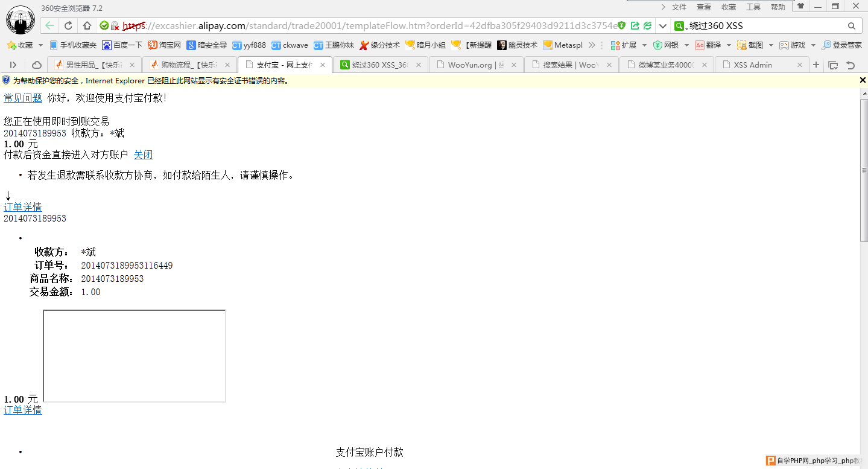Open a new tab with plus button
The width and height of the screenshot is (868, 469).
pyautogui.click(x=816, y=65)
